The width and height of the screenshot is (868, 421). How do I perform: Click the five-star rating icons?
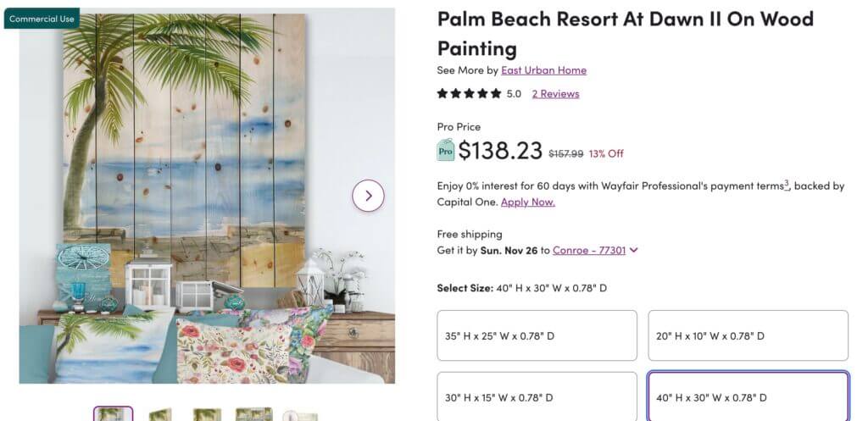pyautogui.click(x=469, y=93)
